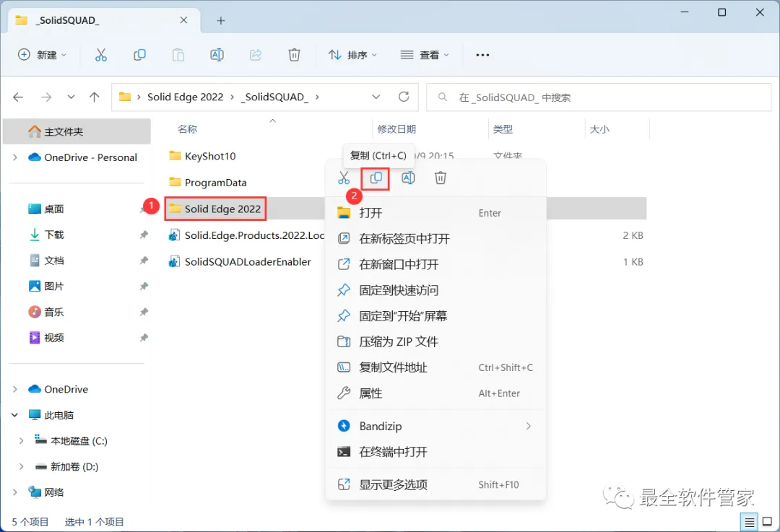Open recent locations chevron dropdown
This screenshot has width=780, height=532.
click(71, 97)
